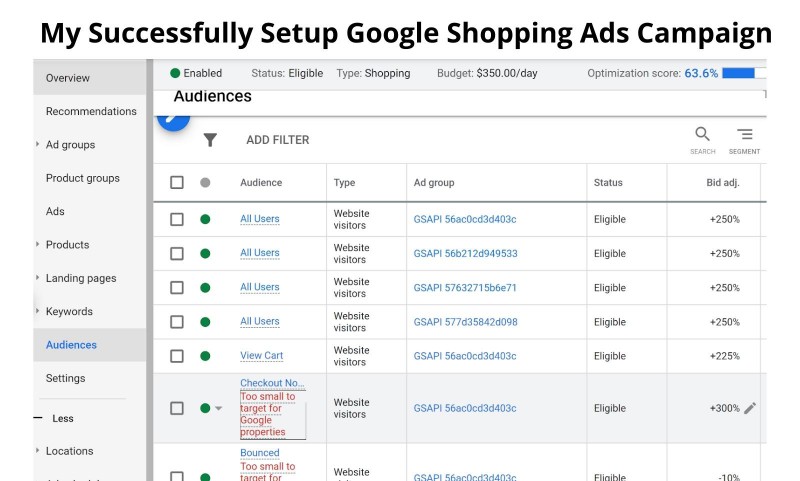800x481 pixels.
Task: Sort by Status column header
Action: click(608, 183)
